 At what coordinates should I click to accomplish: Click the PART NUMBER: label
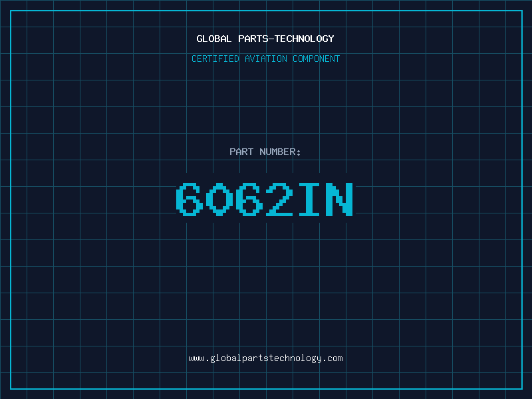pyautogui.click(x=265, y=152)
